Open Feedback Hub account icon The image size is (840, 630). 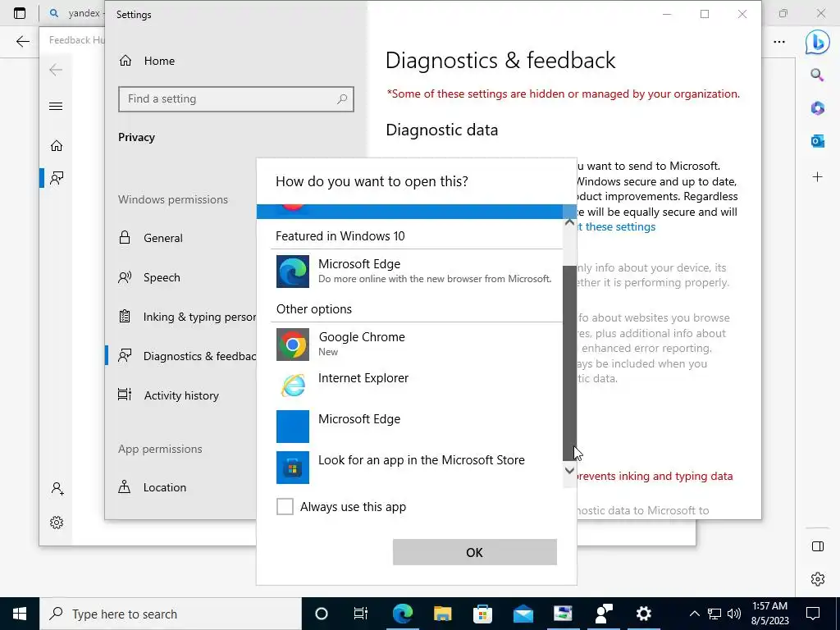coord(57,489)
